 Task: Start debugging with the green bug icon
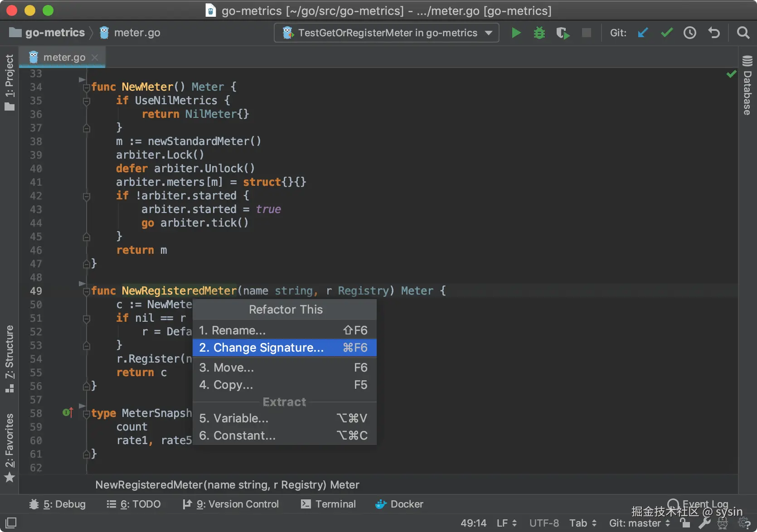coord(539,33)
